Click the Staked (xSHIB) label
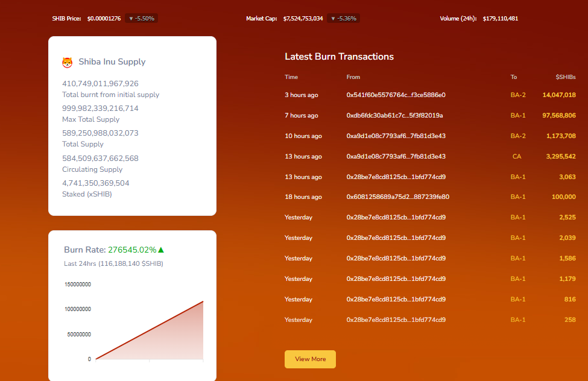Image resolution: width=588 pixels, height=381 pixels. [87, 194]
